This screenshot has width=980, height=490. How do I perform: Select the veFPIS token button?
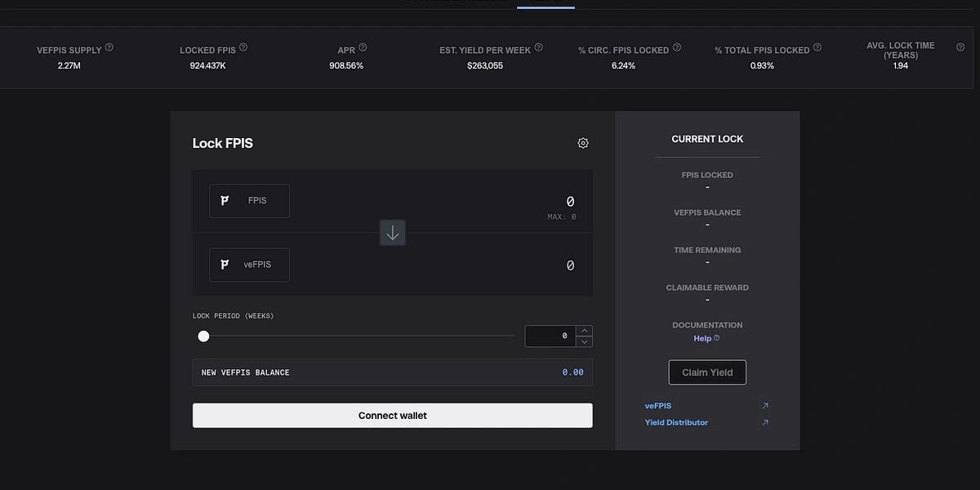point(249,265)
